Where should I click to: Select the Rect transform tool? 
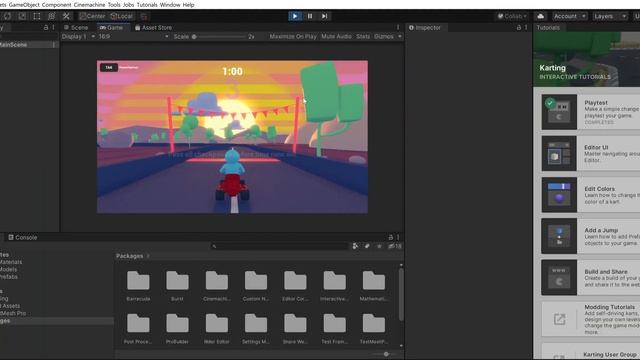point(37,16)
